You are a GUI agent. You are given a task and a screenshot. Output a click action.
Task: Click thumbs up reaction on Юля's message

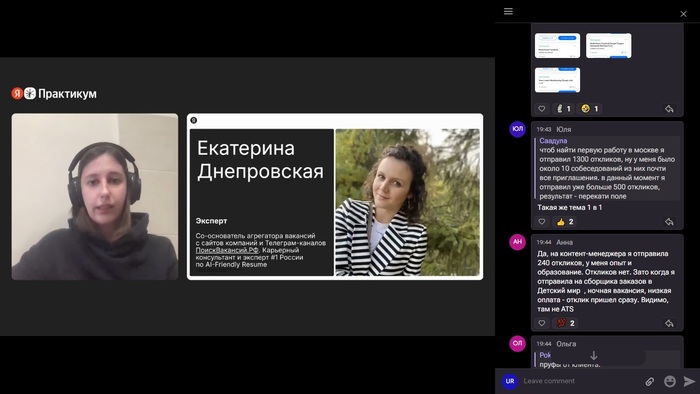(x=565, y=221)
